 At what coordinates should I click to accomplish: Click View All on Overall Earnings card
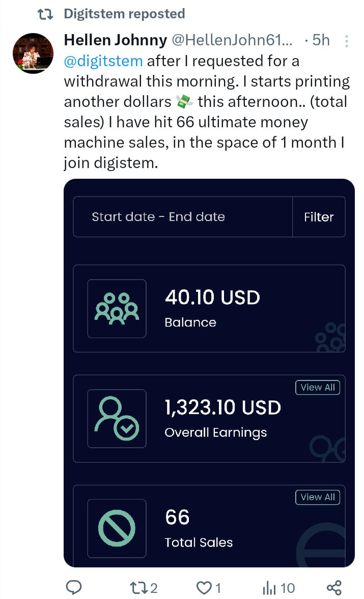(318, 388)
